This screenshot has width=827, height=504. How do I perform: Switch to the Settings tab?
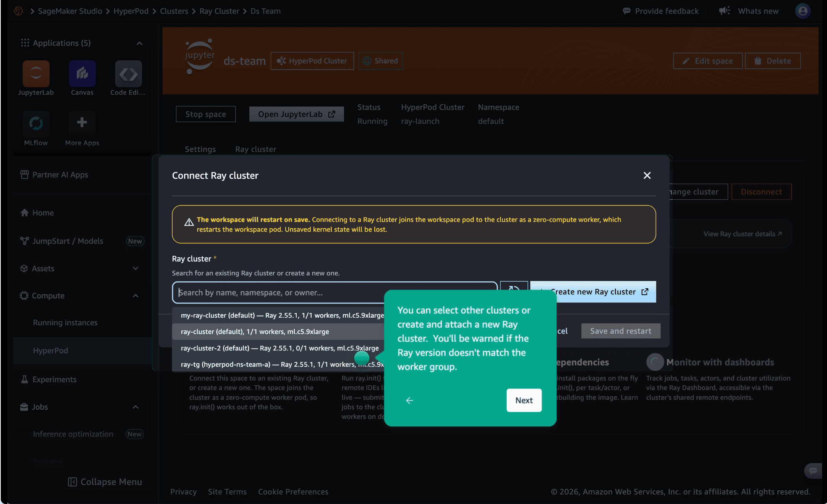[x=200, y=149]
